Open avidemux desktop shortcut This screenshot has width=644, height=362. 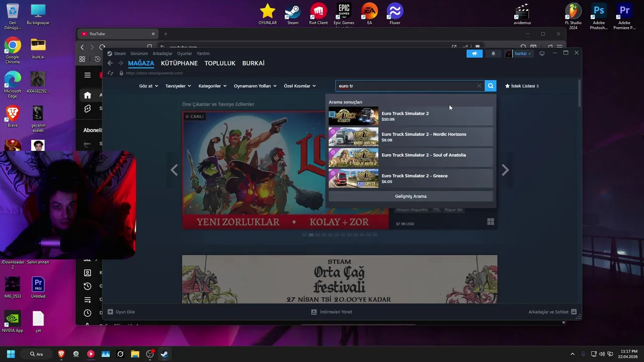(522, 14)
